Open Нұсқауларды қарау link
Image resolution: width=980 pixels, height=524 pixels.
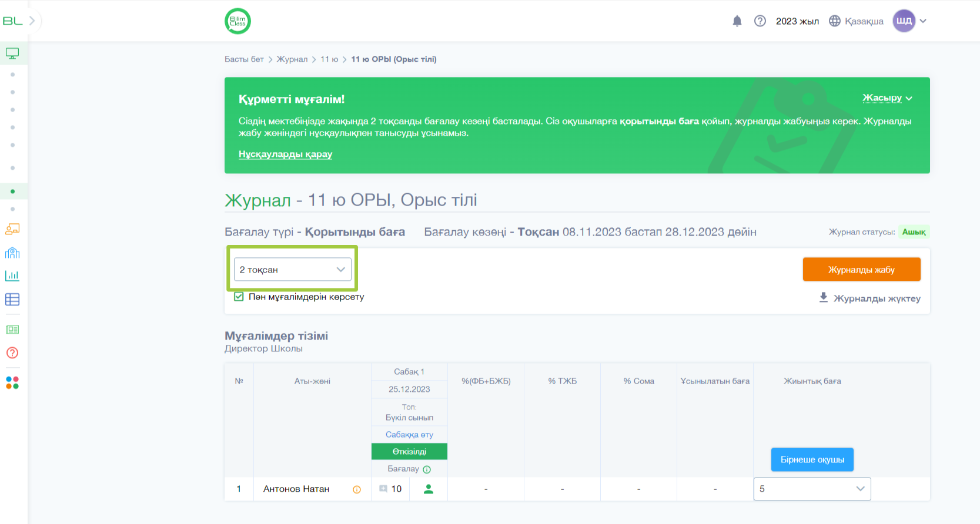[x=285, y=154]
